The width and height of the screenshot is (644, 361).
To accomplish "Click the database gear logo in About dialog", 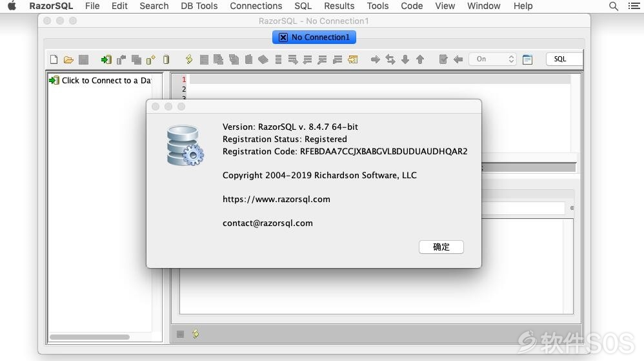I will [185, 145].
